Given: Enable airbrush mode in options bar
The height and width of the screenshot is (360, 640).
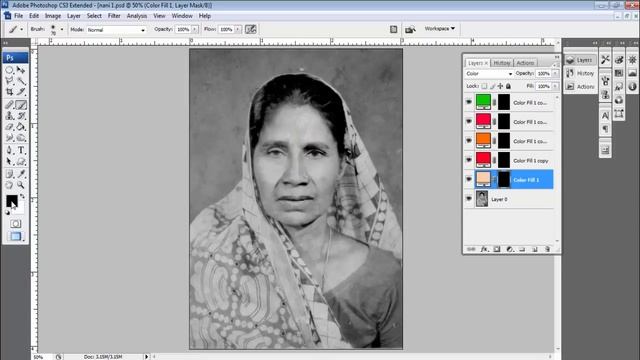Looking at the screenshot, I should pyautogui.click(x=251, y=29).
